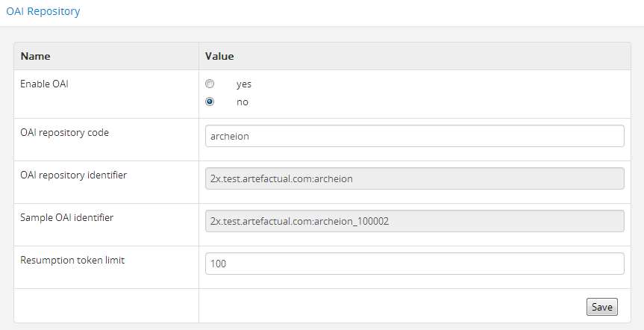Click the "OAI repository identifier" row label
644x330 pixels.
click(73, 175)
